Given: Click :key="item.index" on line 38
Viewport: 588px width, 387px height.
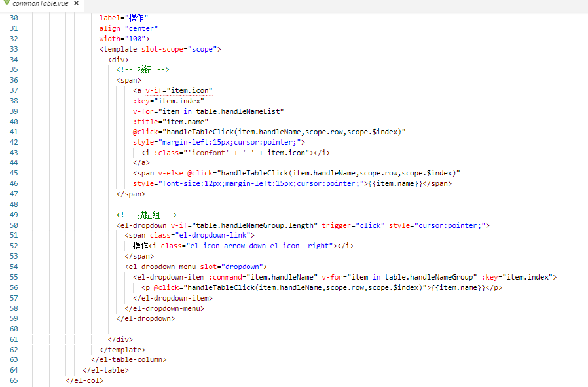Looking at the screenshot, I should 168,101.
